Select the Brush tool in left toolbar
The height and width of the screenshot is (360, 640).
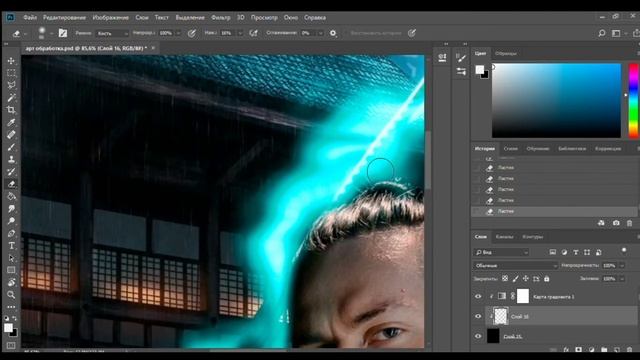click(x=11, y=147)
